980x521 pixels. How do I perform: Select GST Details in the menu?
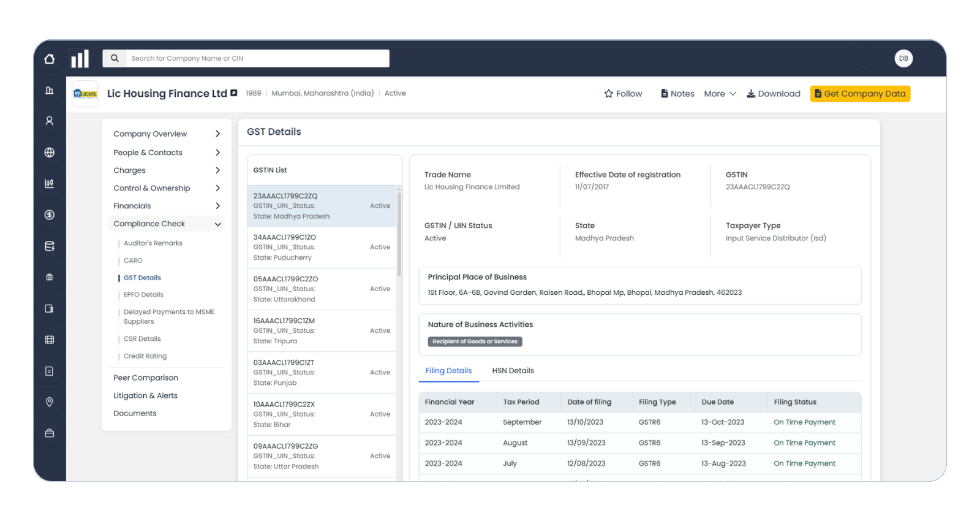coord(142,278)
